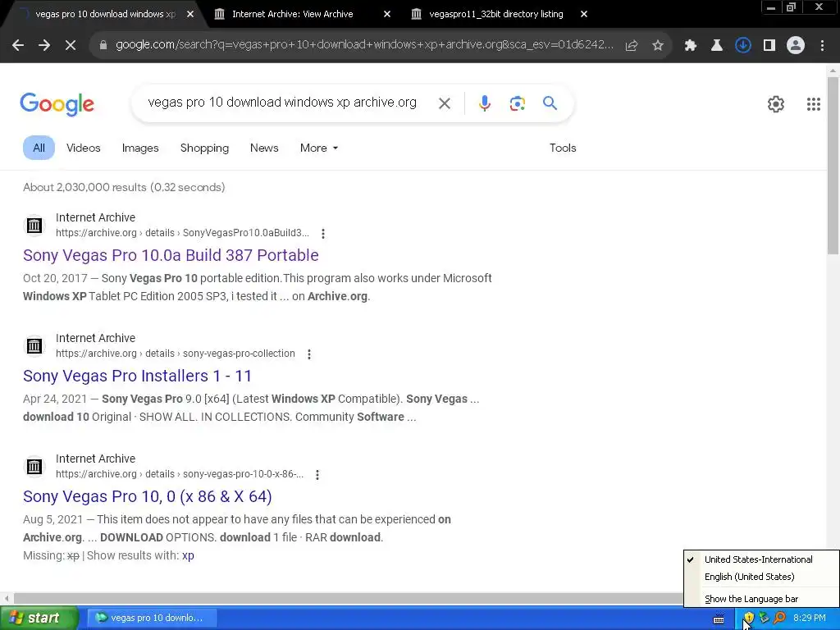This screenshot has height=630, width=840.
Task: Open options for sony-vegas-pro-collection result
Action: click(309, 354)
